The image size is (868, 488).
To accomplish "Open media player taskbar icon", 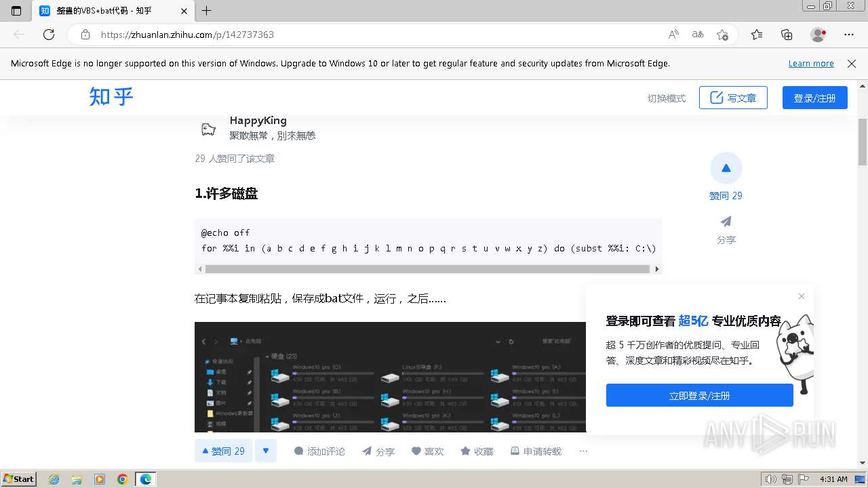I will pyautogui.click(x=100, y=479).
